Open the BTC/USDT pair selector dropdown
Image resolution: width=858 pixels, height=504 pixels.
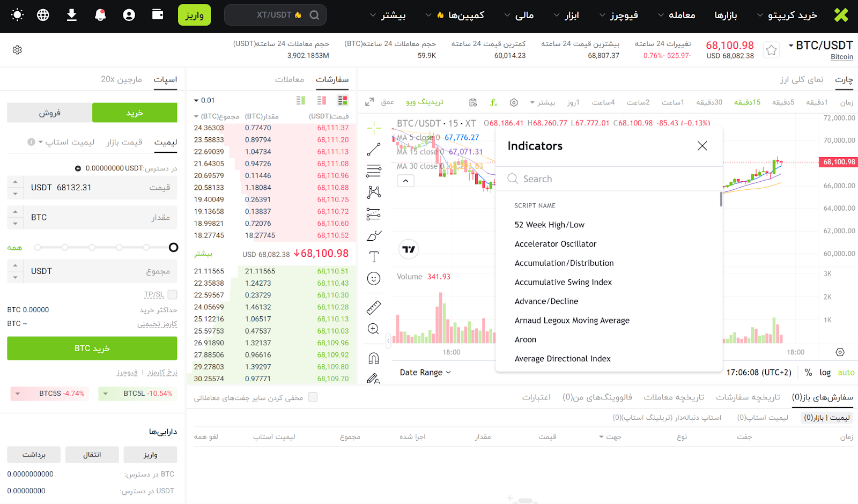[x=820, y=46]
